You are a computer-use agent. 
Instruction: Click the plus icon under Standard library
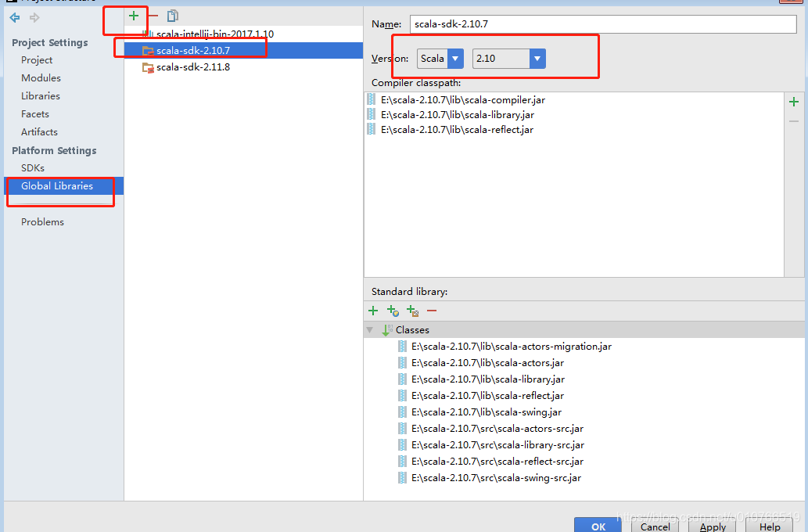point(373,311)
